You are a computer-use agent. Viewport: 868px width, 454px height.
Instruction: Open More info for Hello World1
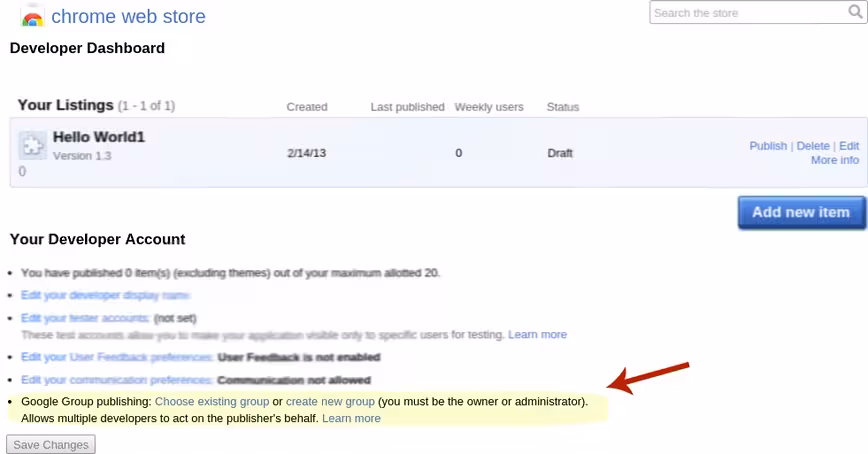tap(835, 160)
